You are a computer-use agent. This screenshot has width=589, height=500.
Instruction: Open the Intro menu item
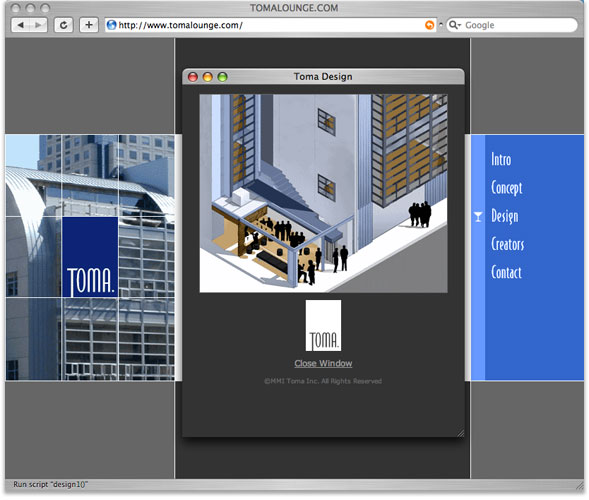501,160
